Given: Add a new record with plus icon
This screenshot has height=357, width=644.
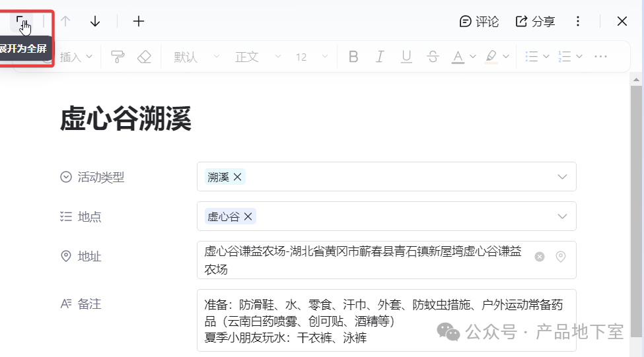Looking at the screenshot, I should tap(139, 21).
